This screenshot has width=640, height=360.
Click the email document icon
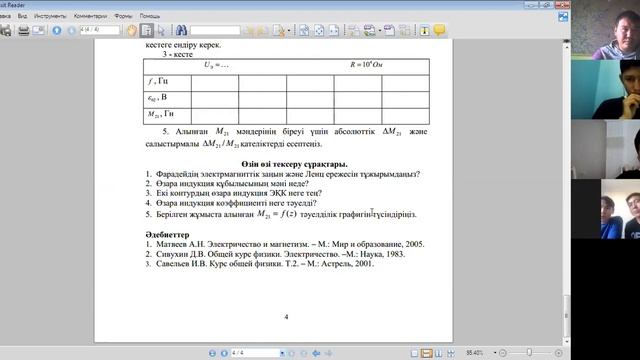38,30
